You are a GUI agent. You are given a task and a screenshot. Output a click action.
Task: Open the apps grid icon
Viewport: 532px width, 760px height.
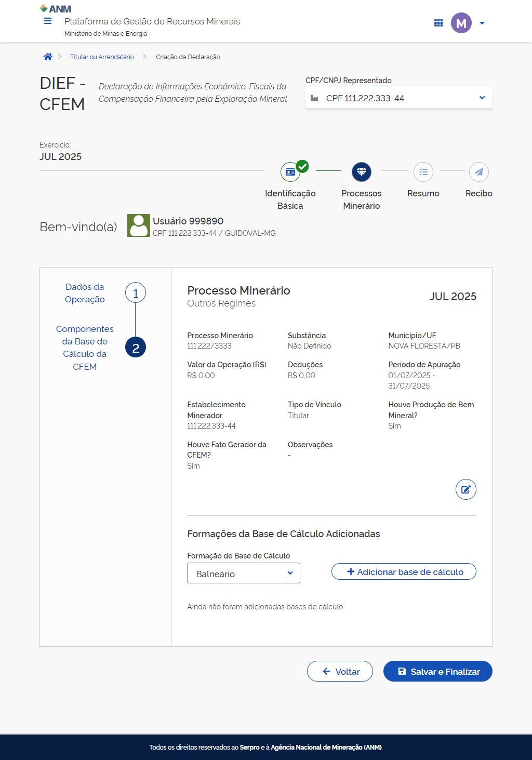point(438,23)
